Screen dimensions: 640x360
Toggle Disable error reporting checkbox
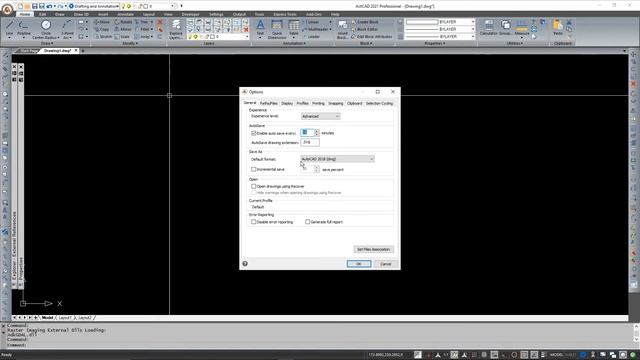click(x=253, y=222)
